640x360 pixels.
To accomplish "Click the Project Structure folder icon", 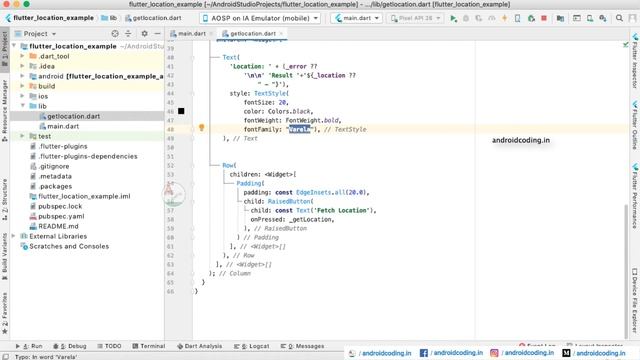I will point(560,18).
